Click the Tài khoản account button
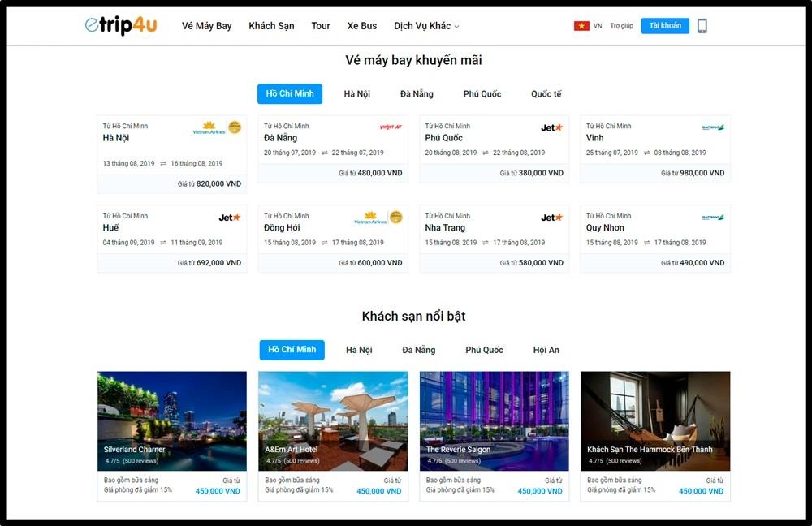 pyautogui.click(x=665, y=26)
